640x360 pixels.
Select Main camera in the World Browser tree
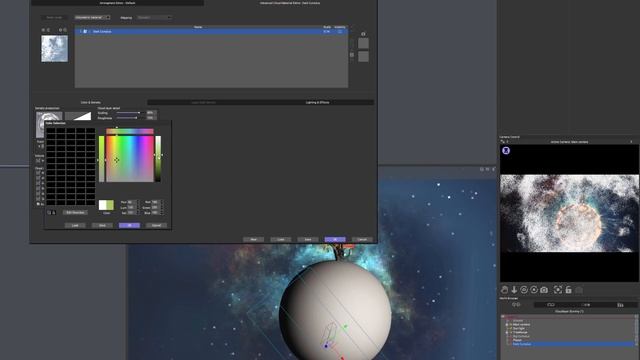(x=522, y=324)
